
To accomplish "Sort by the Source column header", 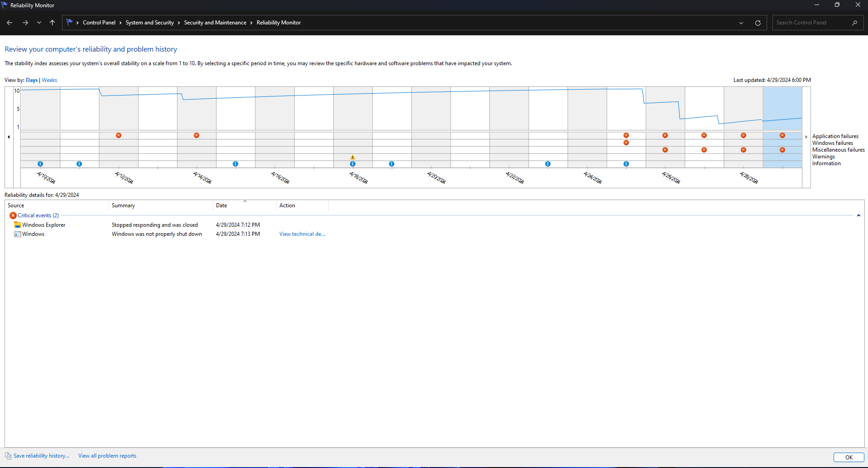I will pos(57,205).
